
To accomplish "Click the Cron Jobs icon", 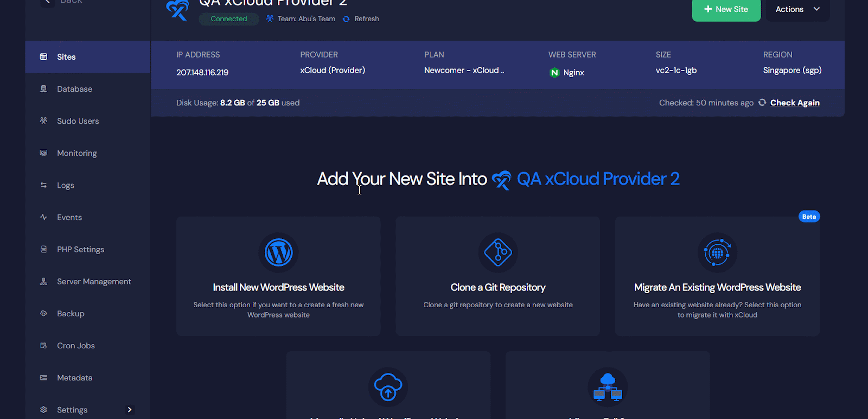I will tap(43, 345).
